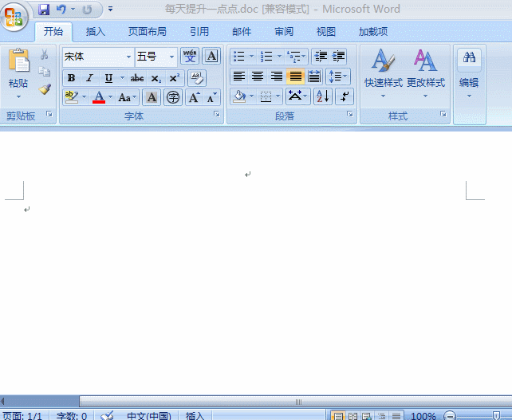Open highlight color dropdown arrow
Viewport: 512px width, 420px height.
[84, 97]
